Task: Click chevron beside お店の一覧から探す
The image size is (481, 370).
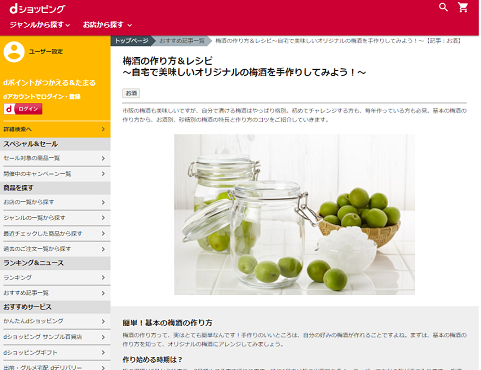Action: point(103,202)
